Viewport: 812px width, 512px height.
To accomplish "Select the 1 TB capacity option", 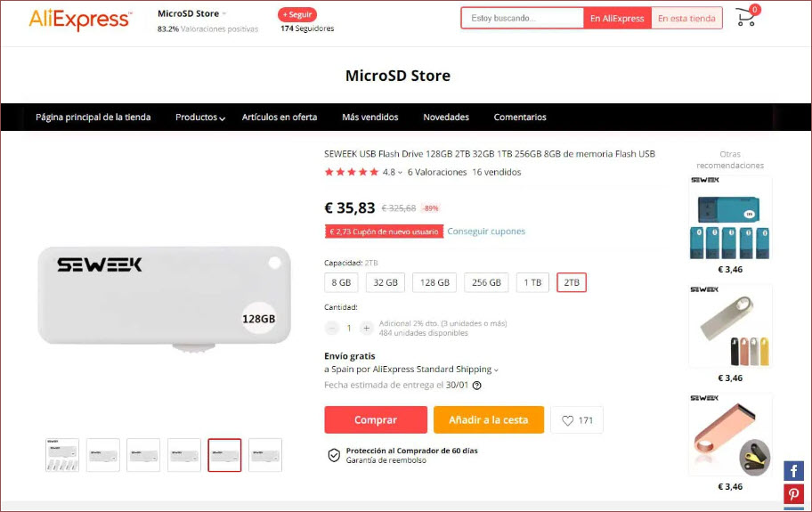I will [x=532, y=282].
